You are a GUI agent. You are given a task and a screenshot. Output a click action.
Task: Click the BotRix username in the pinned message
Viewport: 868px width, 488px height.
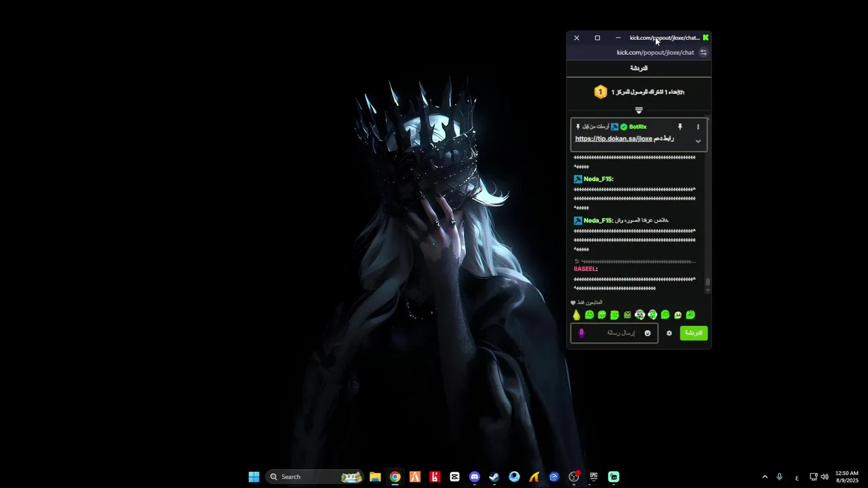coord(637,127)
